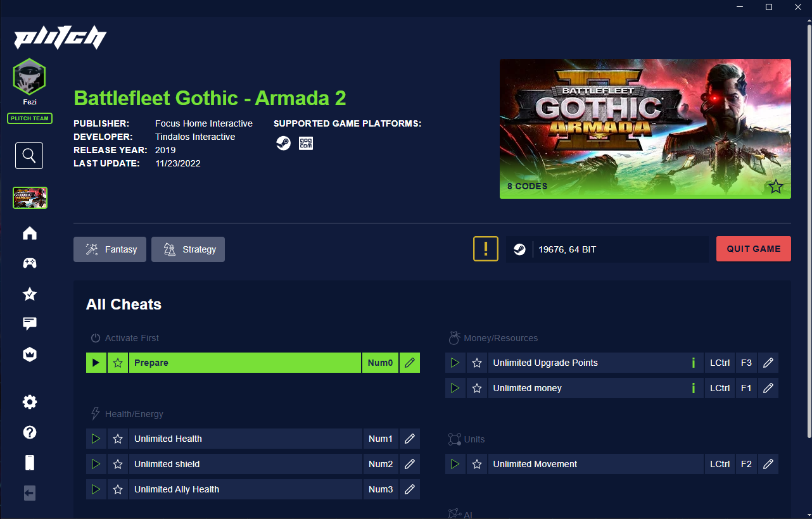Click the logout arrow sidebar icon
This screenshot has height=519, width=812.
pyautogui.click(x=30, y=493)
